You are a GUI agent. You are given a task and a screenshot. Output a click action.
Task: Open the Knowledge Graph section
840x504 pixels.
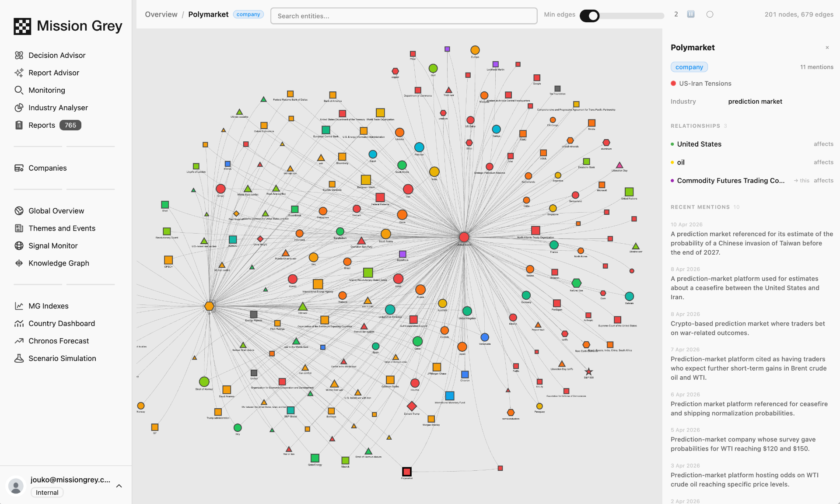(59, 263)
